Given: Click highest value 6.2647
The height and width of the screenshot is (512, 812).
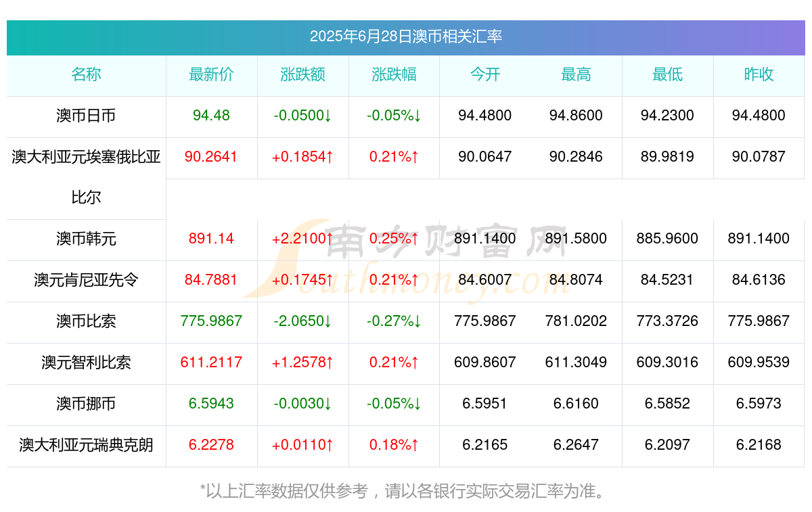Looking at the screenshot, I should [576, 445].
